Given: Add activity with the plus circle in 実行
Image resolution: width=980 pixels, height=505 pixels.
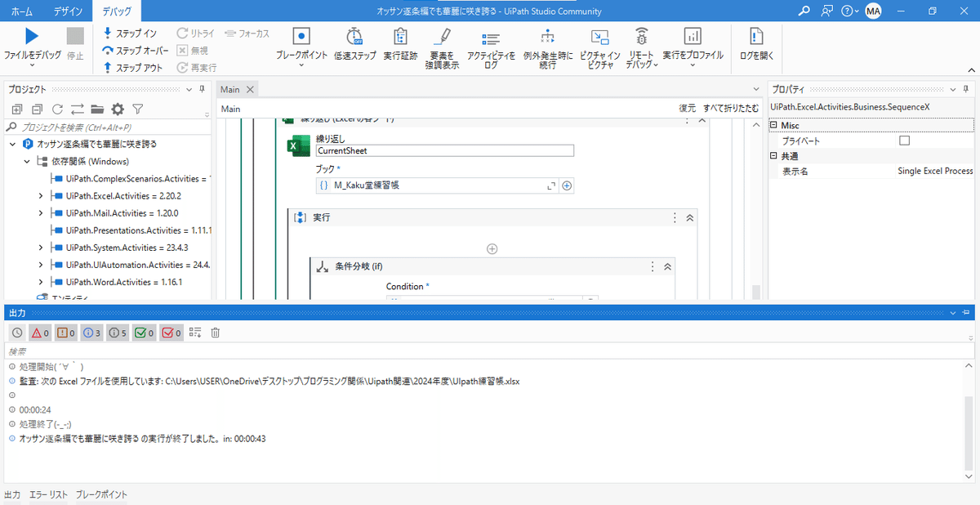Looking at the screenshot, I should click(x=492, y=248).
